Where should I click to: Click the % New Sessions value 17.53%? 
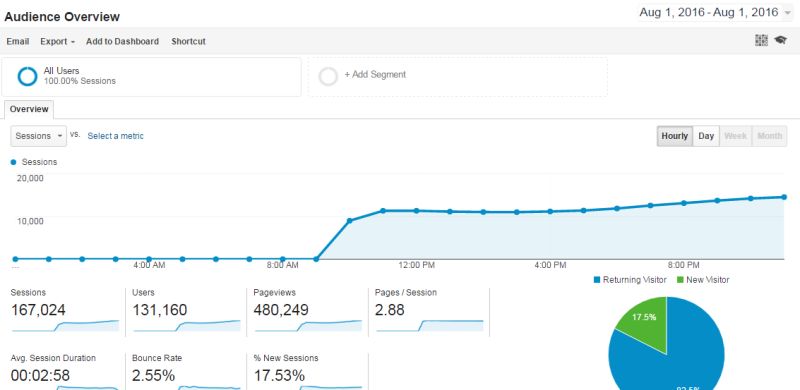click(x=280, y=376)
